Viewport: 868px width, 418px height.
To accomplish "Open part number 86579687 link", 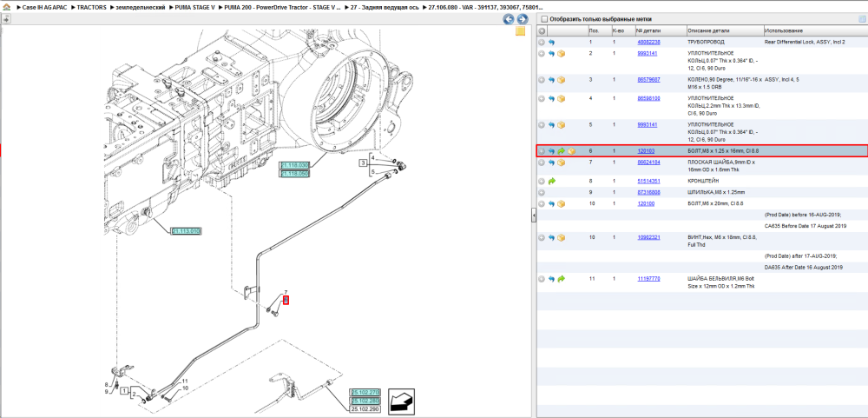I will click(648, 80).
